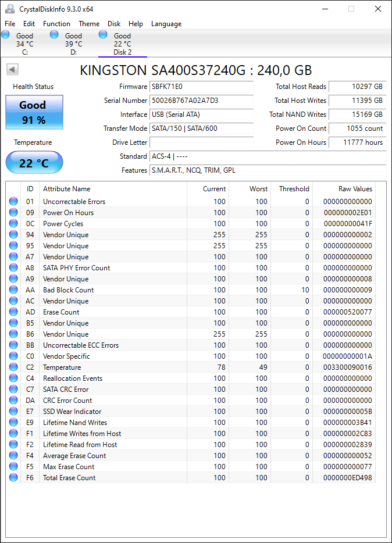Open the Function menu

tap(56, 24)
